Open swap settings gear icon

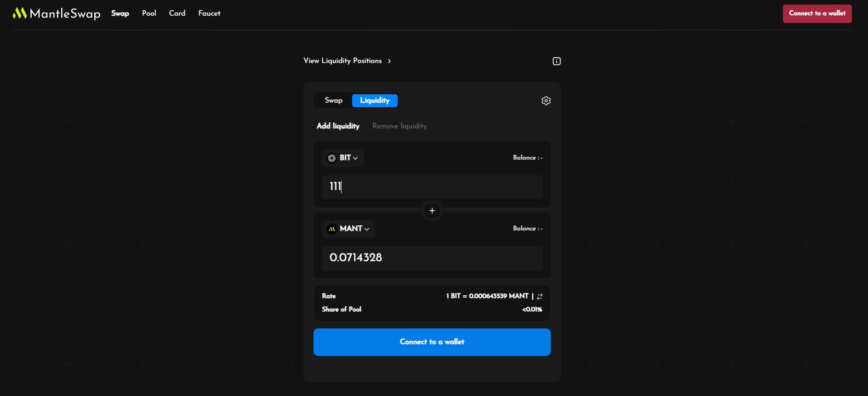pyautogui.click(x=546, y=101)
